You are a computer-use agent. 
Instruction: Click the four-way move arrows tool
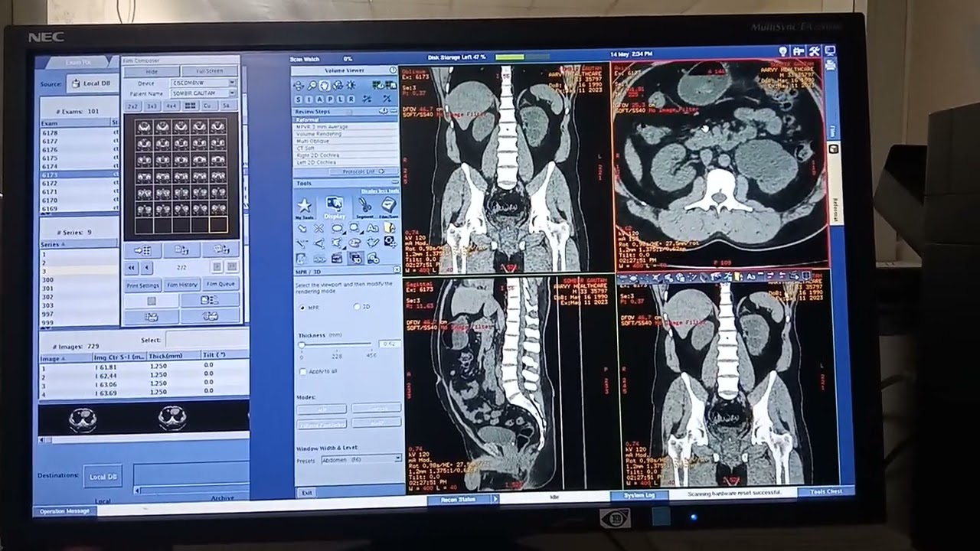point(298,86)
